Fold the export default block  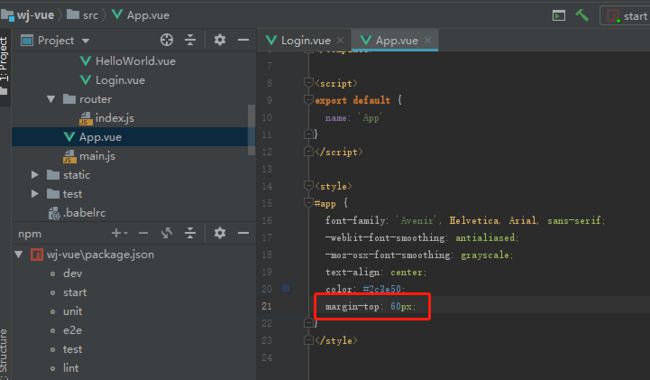(x=308, y=99)
